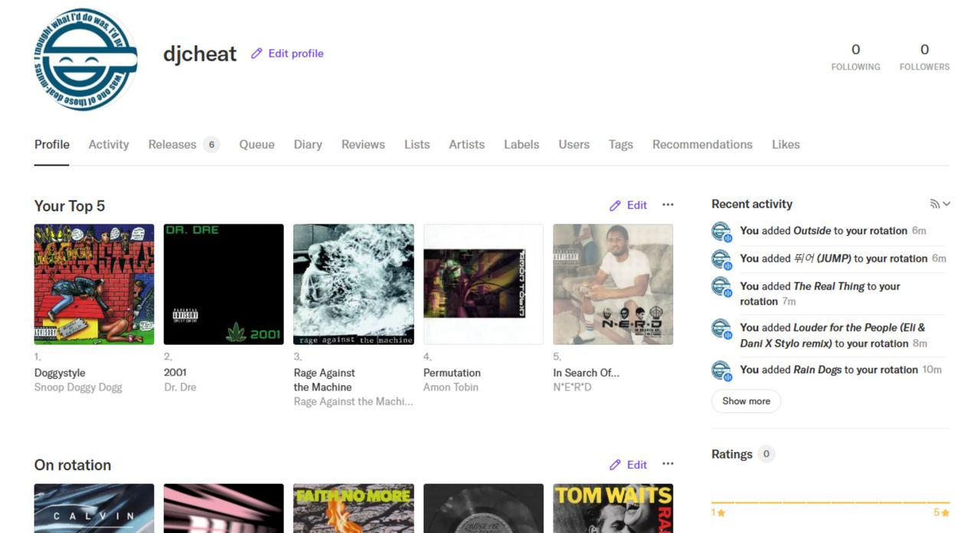Open the Reviews tab

point(363,144)
